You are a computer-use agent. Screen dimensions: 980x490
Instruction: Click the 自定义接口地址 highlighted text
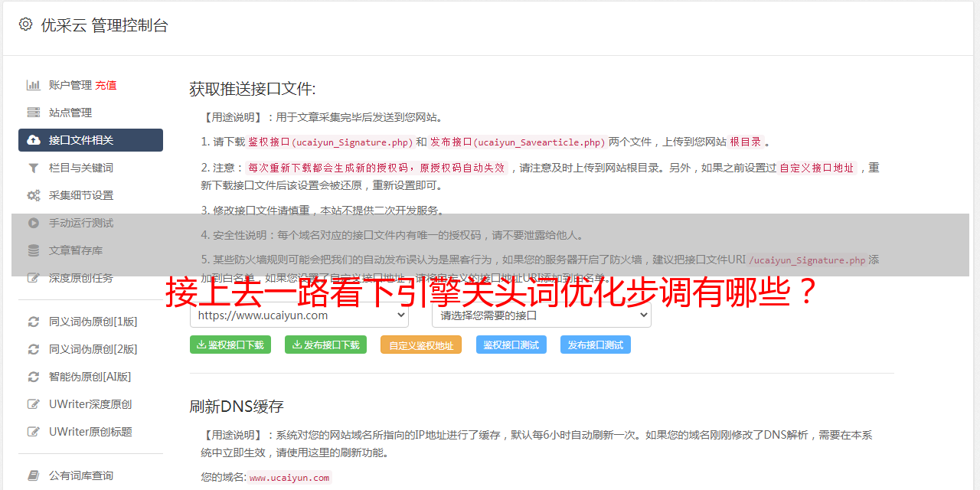817,168
